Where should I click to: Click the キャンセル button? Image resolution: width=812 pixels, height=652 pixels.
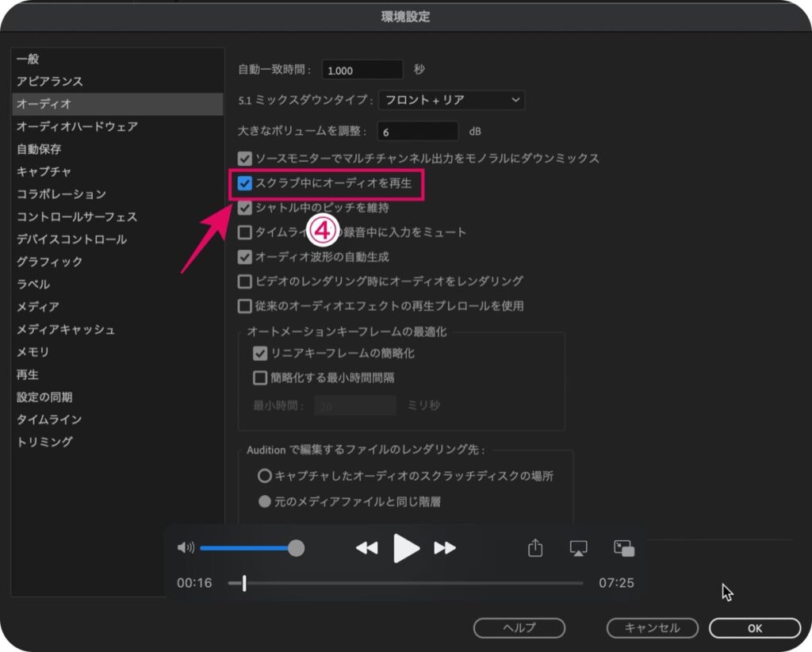coord(653,627)
